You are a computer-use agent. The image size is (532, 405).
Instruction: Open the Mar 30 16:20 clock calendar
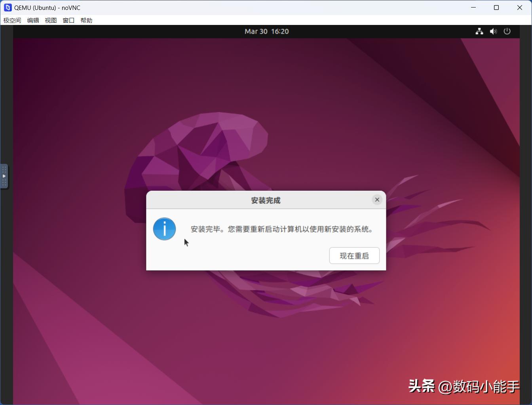pyautogui.click(x=266, y=31)
